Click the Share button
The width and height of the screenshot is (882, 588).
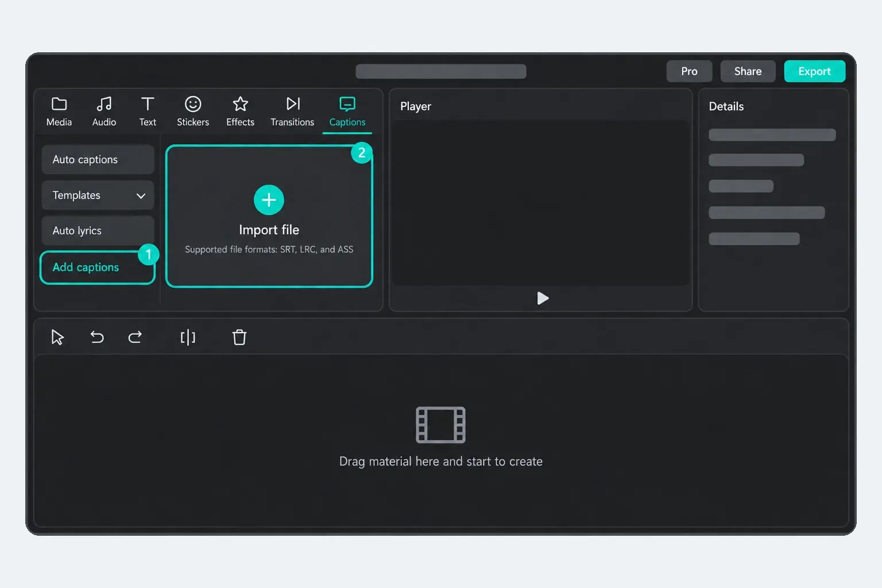click(748, 71)
